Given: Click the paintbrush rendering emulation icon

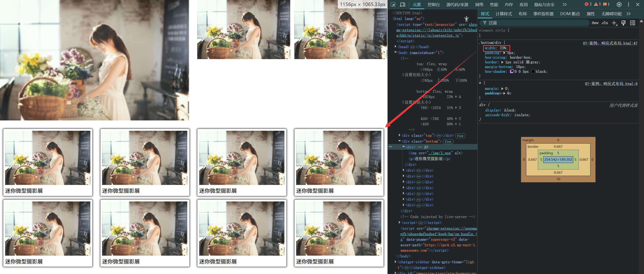Looking at the screenshot, I should point(623,23).
